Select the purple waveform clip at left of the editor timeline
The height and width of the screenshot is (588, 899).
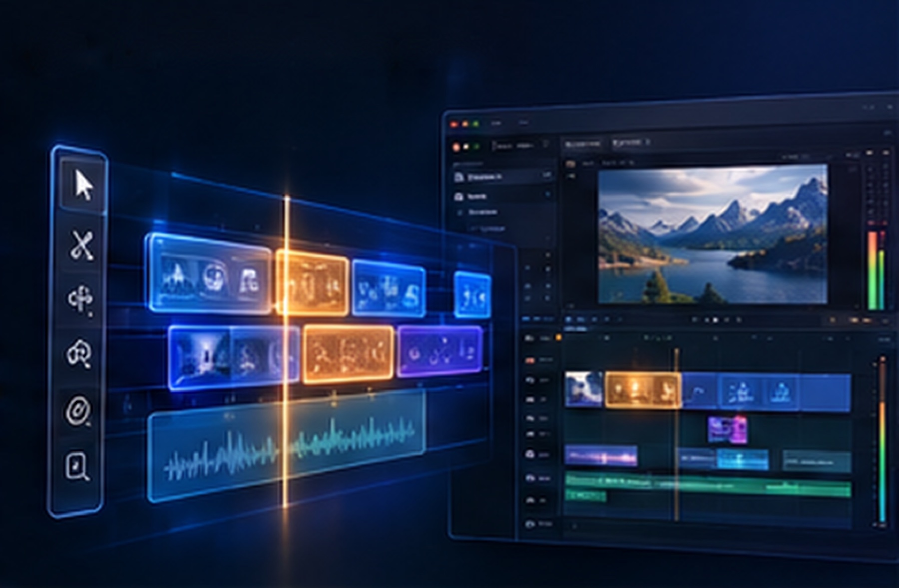coord(601,456)
